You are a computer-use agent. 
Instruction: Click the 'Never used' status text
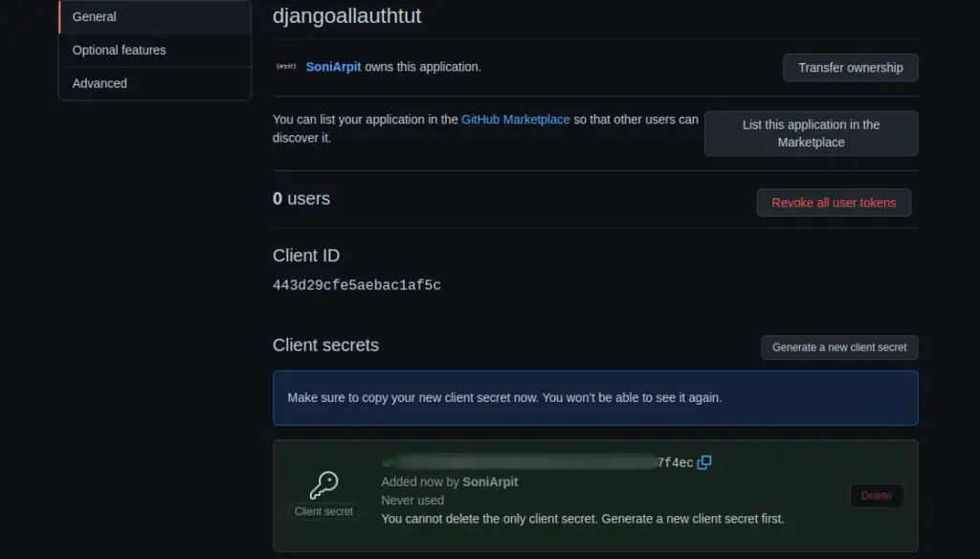pyautogui.click(x=412, y=501)
